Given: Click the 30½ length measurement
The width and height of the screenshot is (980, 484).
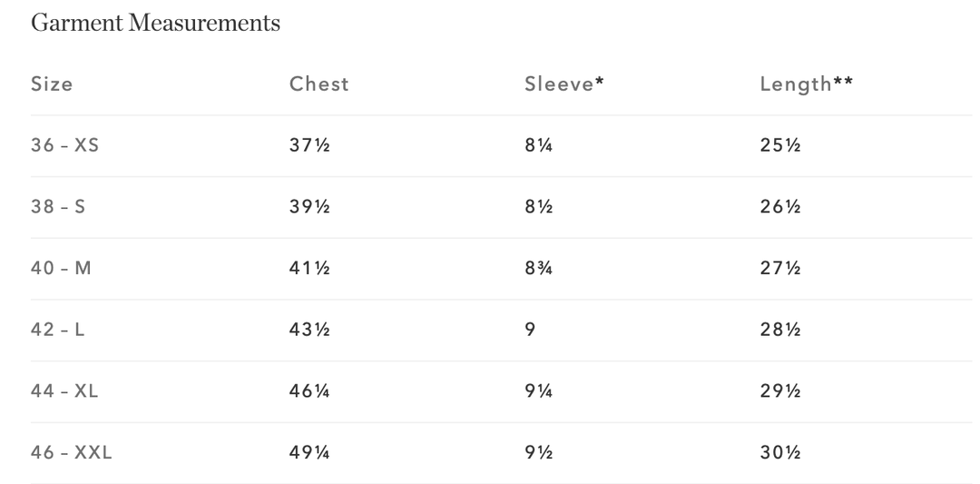Looking at the screenshot, I should (780, 453).
